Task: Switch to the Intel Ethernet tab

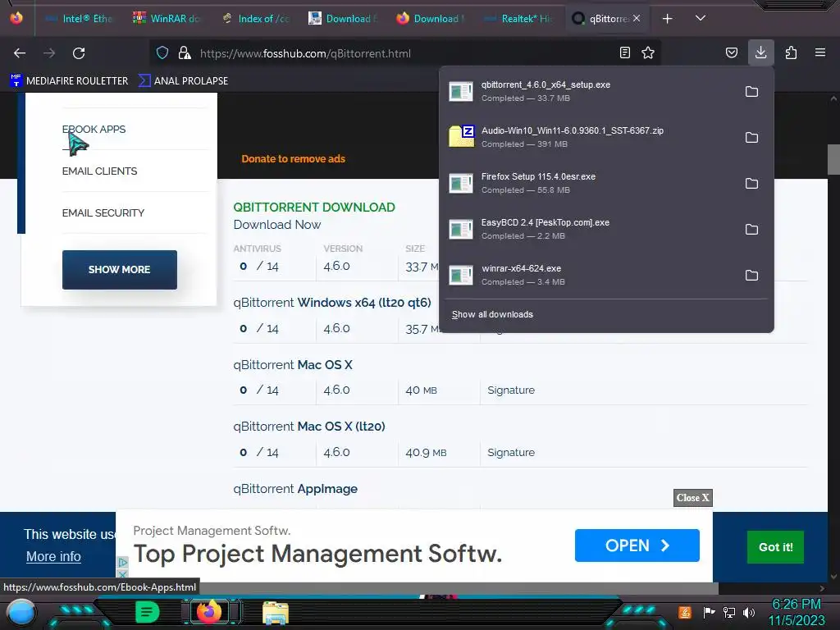Action: (80, 19)
